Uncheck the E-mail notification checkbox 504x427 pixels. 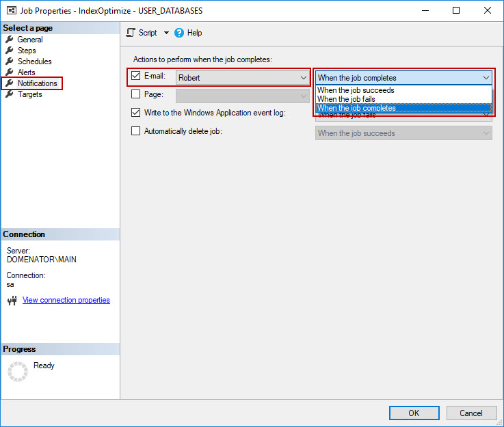click(136, 76)
